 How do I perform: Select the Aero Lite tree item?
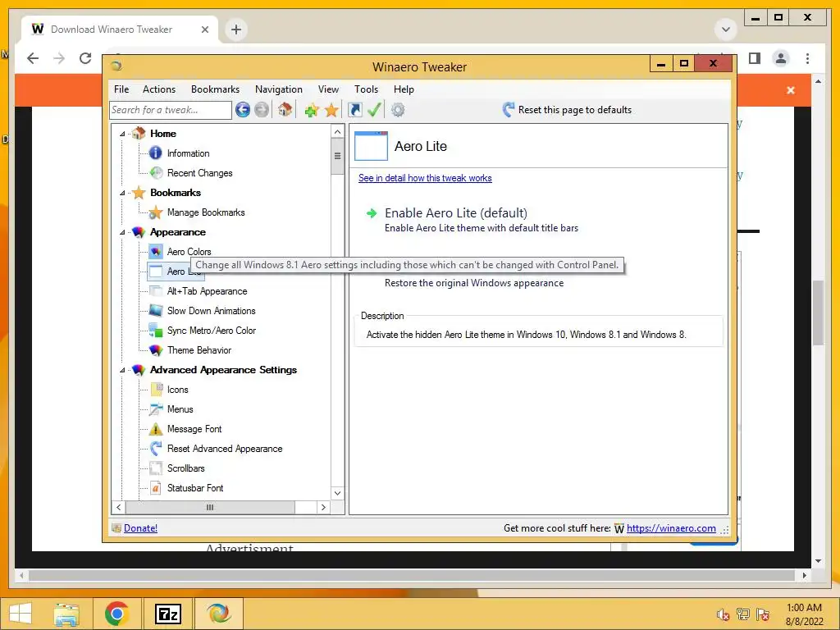(176, 272)
